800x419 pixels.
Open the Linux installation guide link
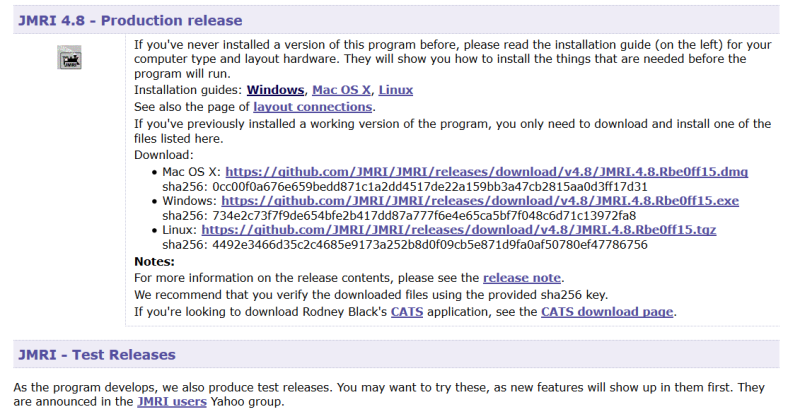coord(395,90)
